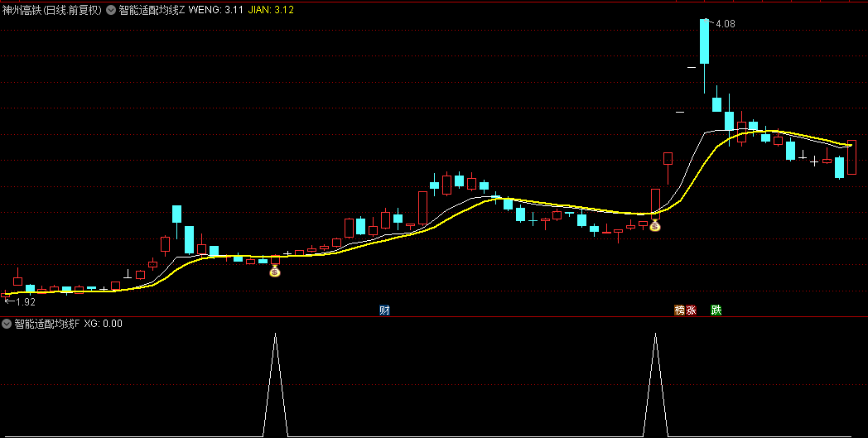Select the 智能适配均线F indicator label
Image resolution: width=868 pixels, height=438 pixels.
(x=47, y=324)
